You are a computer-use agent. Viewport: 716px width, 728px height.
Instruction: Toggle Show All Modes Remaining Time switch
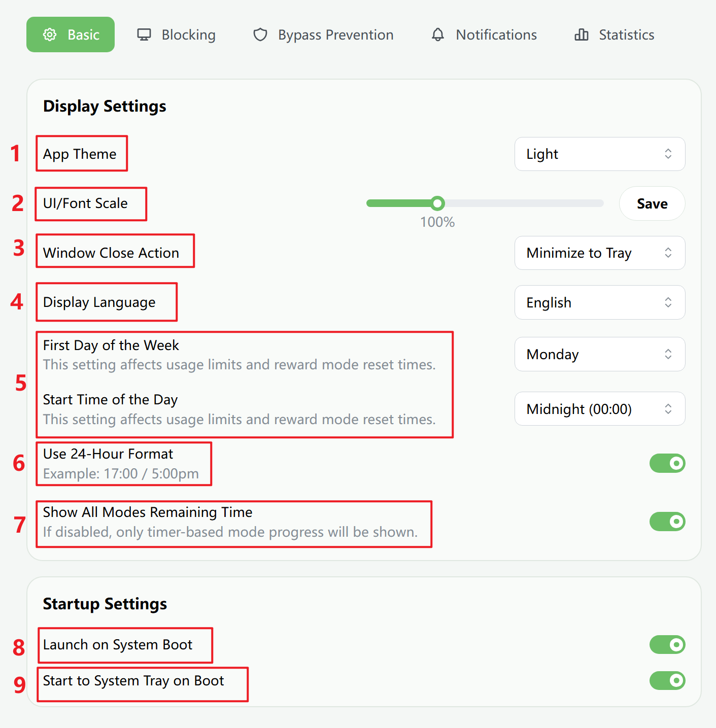[x=667, y=522]
